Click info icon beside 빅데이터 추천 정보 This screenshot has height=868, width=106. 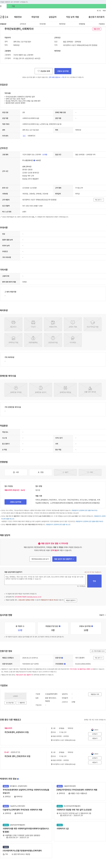[x=18, y=779]
